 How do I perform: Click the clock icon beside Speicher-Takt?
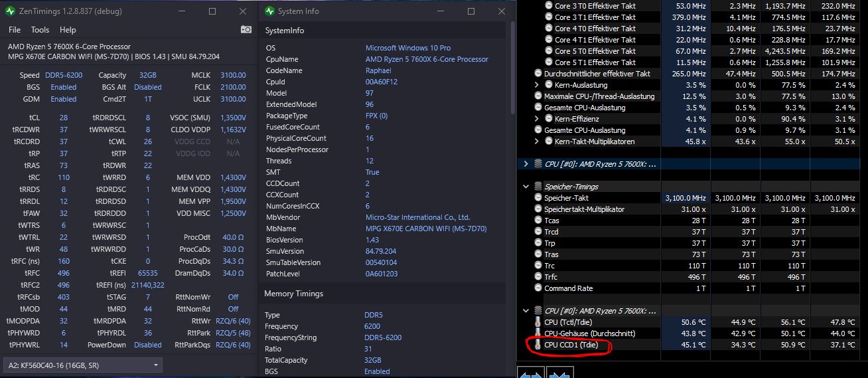pos(538,198)
